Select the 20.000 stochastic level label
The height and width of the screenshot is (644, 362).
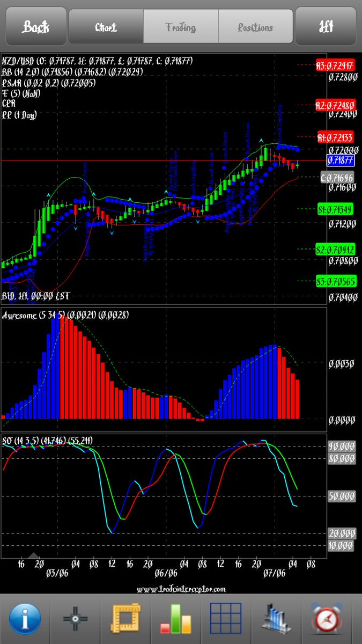coord(342,533)
